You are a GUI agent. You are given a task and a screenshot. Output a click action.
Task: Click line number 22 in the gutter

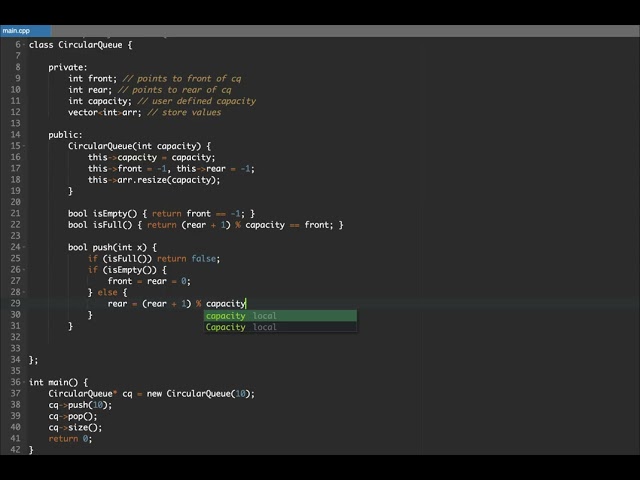point(16,224)
